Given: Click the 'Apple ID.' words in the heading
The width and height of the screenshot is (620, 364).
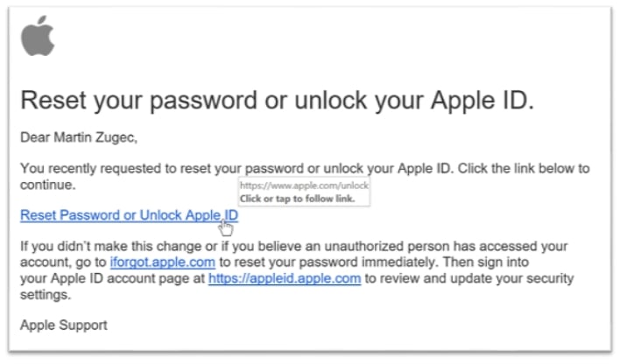Looking at the screenshot, I should click(482, 101).
